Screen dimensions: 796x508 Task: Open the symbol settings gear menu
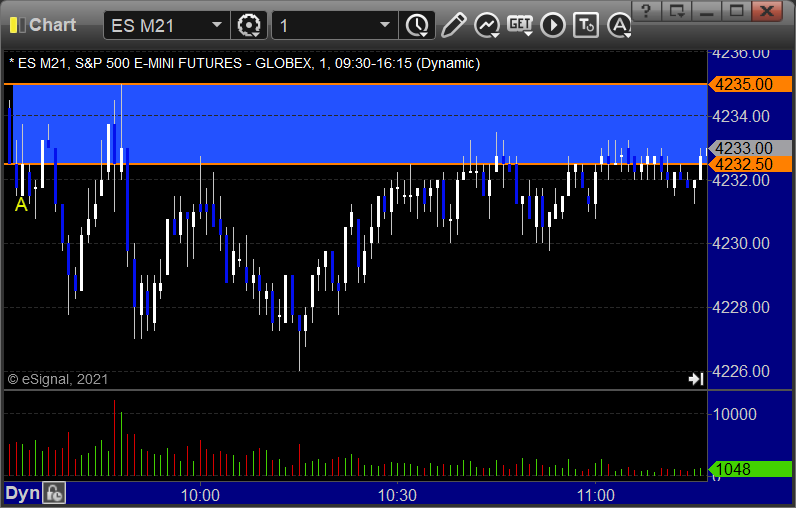[249, 25]
